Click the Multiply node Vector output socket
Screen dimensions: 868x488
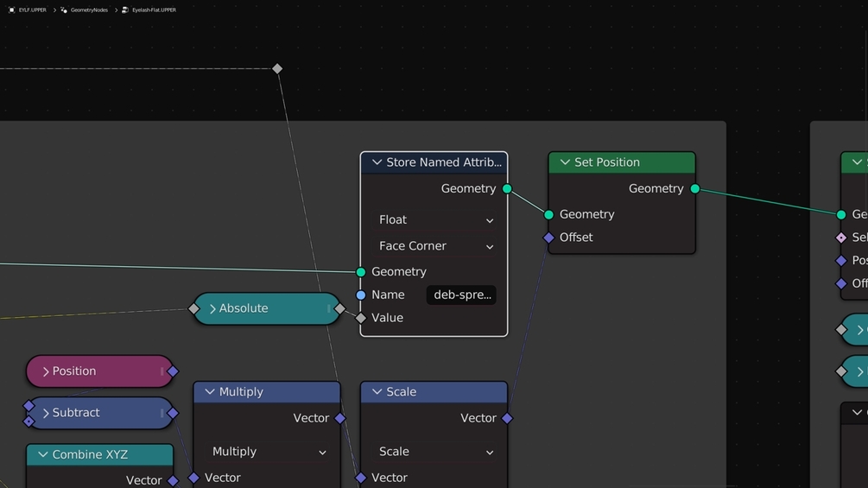[x=340, y=418]
